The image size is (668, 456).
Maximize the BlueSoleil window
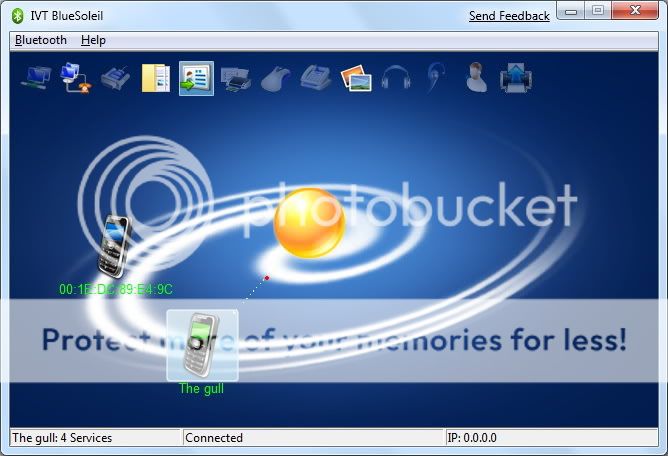point(598,11)
